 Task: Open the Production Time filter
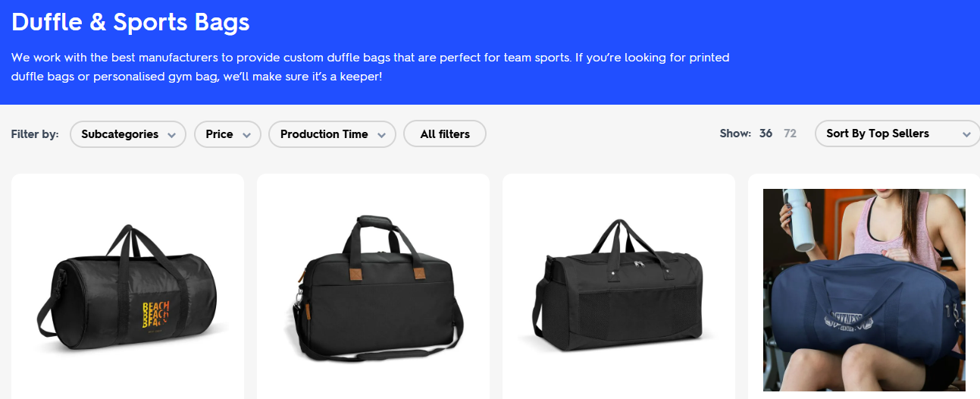point(332,134)
